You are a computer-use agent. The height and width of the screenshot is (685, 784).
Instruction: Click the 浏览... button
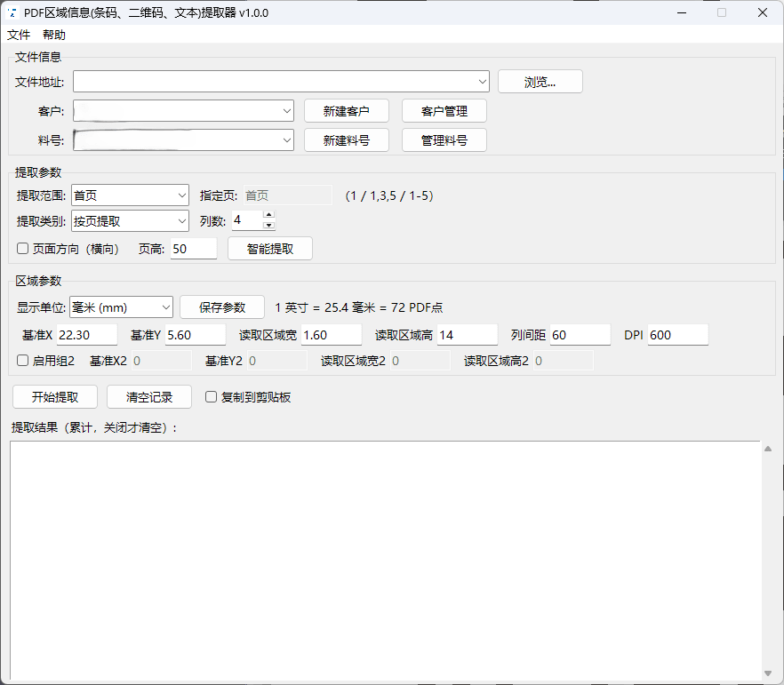pyautogui.click(x=540, y=82)
